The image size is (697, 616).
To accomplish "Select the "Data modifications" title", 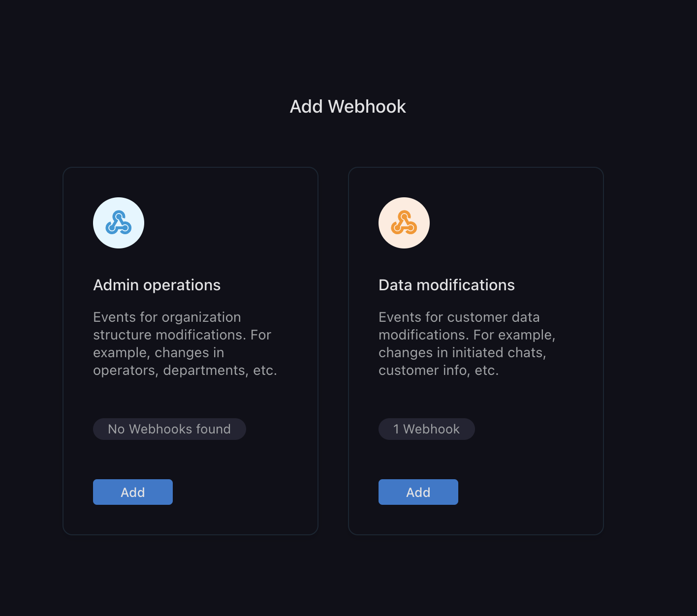I will tap(446, 285).
